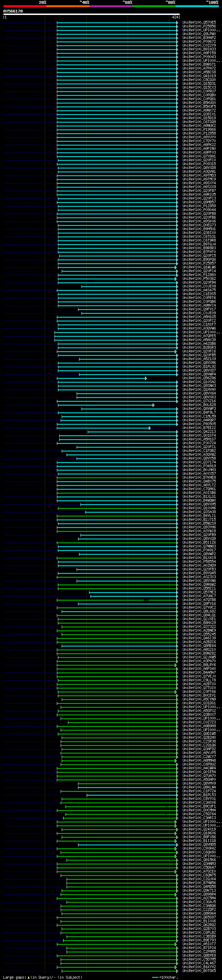Click the purple ~60% legend segment
The image size is (222, 980).
[x=111, y=6]
